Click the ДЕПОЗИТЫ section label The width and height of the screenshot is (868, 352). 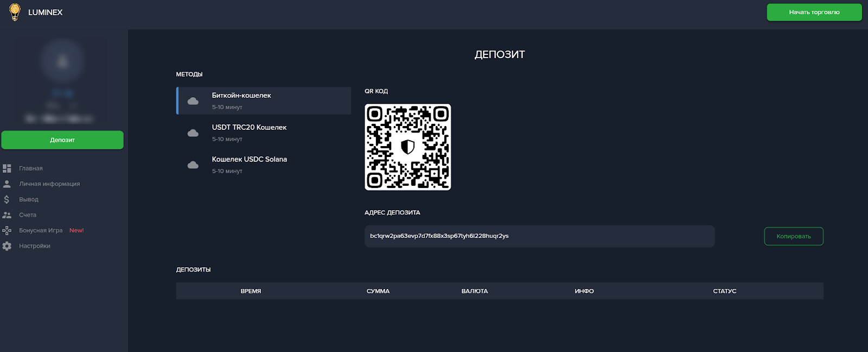click(194, 269)
